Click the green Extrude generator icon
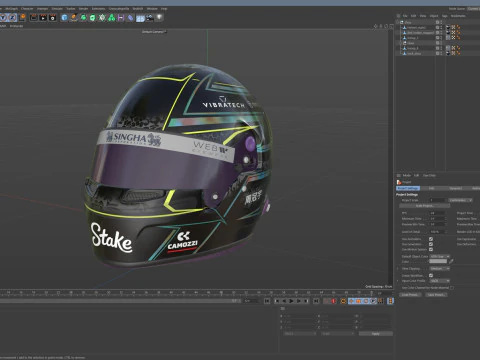480x360 pixels. pos(93,18)
